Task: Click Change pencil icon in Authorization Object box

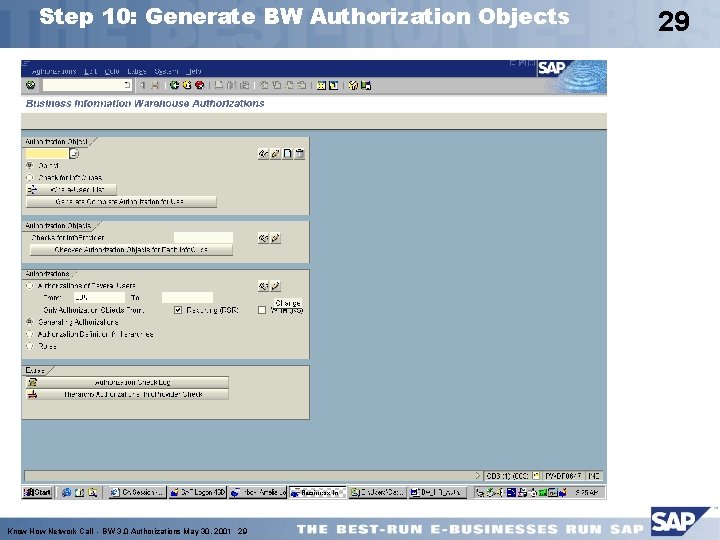Action: point(276,154)
